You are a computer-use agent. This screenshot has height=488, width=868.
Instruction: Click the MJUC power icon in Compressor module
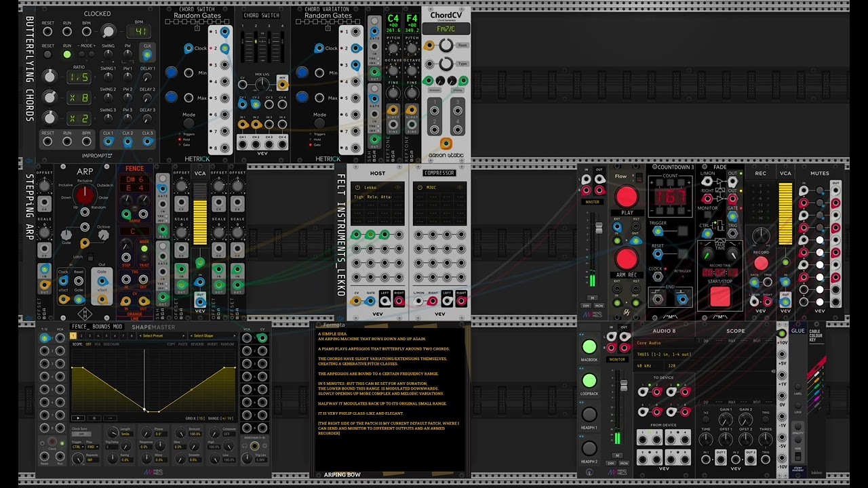[x=419, y=188]
